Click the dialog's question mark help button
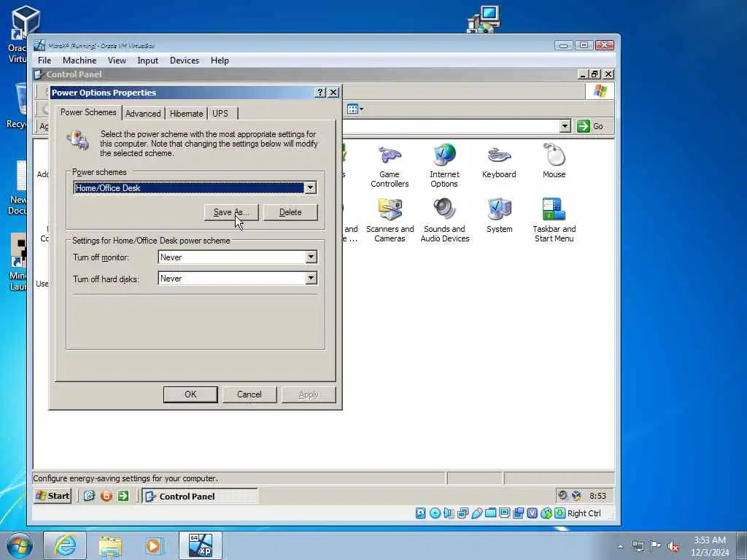The height and width of the screenshot is (560, 747). click(x=321, y=93)
